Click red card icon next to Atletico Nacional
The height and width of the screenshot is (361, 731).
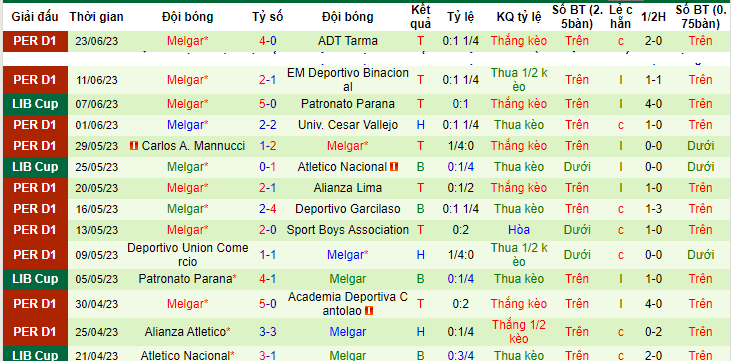coord(394,167)
